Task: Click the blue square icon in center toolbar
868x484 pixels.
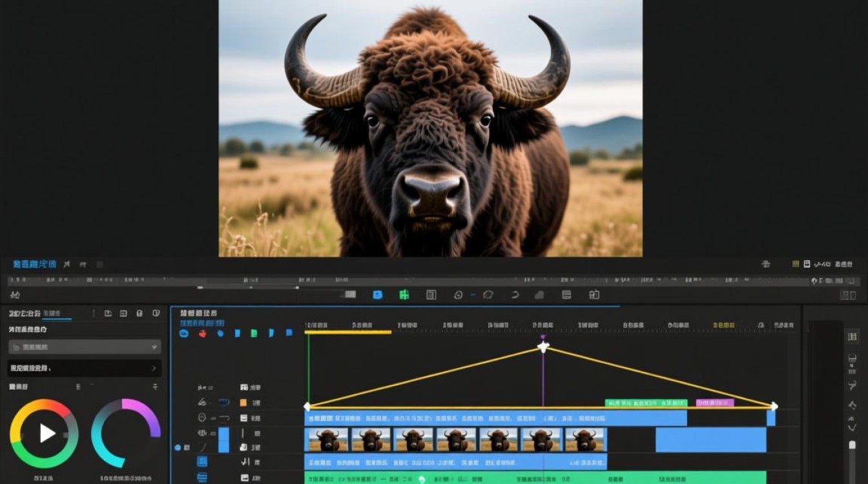Action: [x=378, y=294]
